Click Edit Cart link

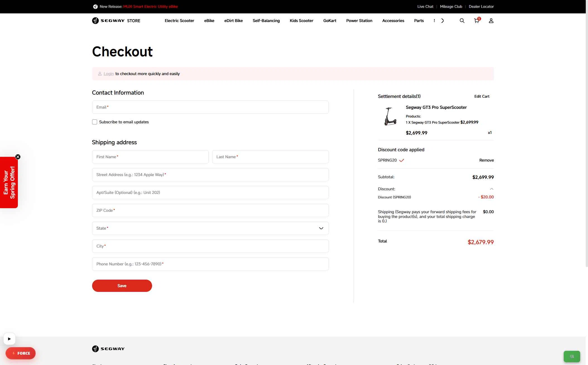482,96
